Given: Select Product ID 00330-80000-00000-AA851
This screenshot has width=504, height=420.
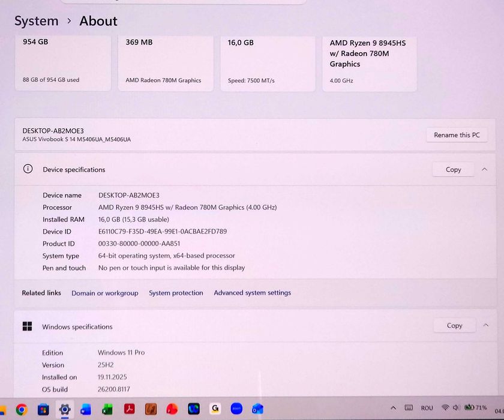Looking at the screenshot, I should point(139,244).
